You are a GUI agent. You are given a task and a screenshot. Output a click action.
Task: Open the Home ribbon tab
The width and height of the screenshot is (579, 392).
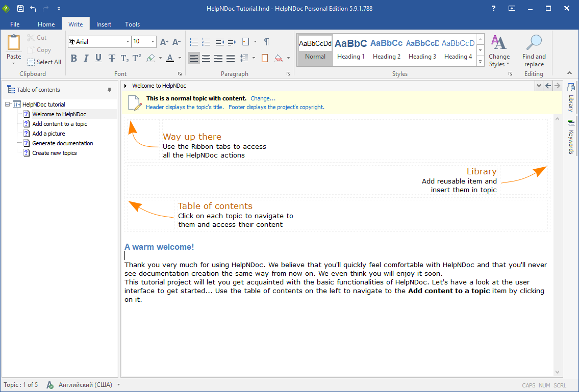click(46, 24)
